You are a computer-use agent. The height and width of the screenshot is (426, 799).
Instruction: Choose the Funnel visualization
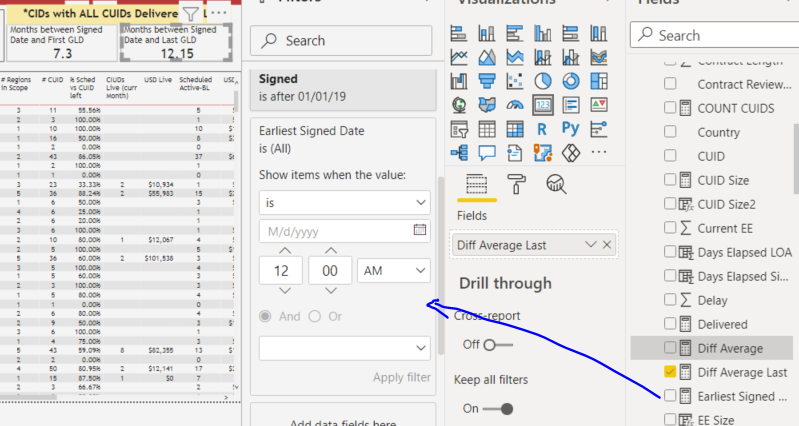tap(487, 81)
